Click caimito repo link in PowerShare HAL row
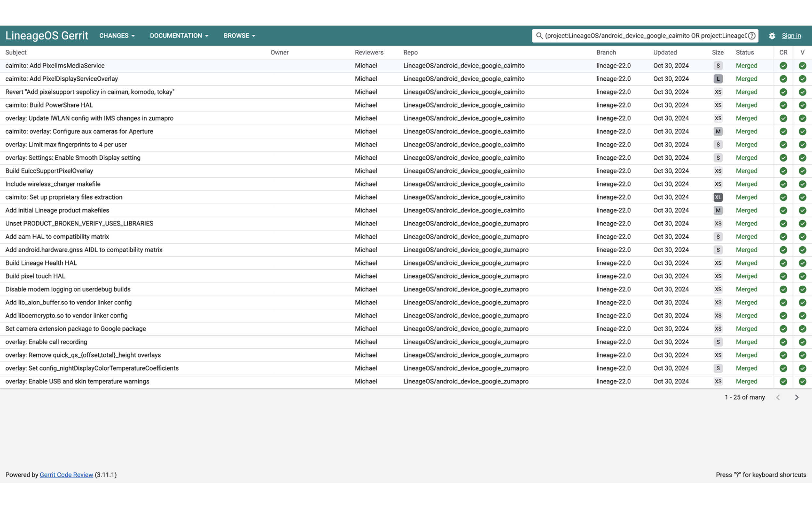This screenshot has width=812, height=508. point(464,105)
